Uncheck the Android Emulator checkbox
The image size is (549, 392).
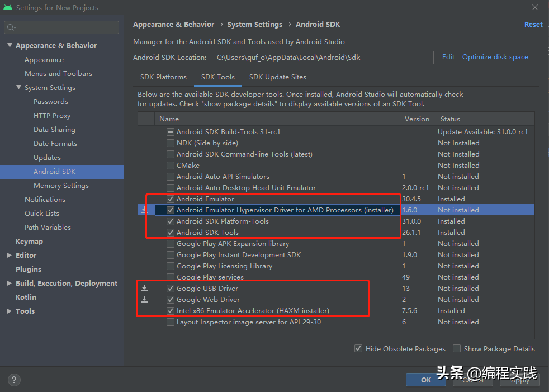pos(171,199)
